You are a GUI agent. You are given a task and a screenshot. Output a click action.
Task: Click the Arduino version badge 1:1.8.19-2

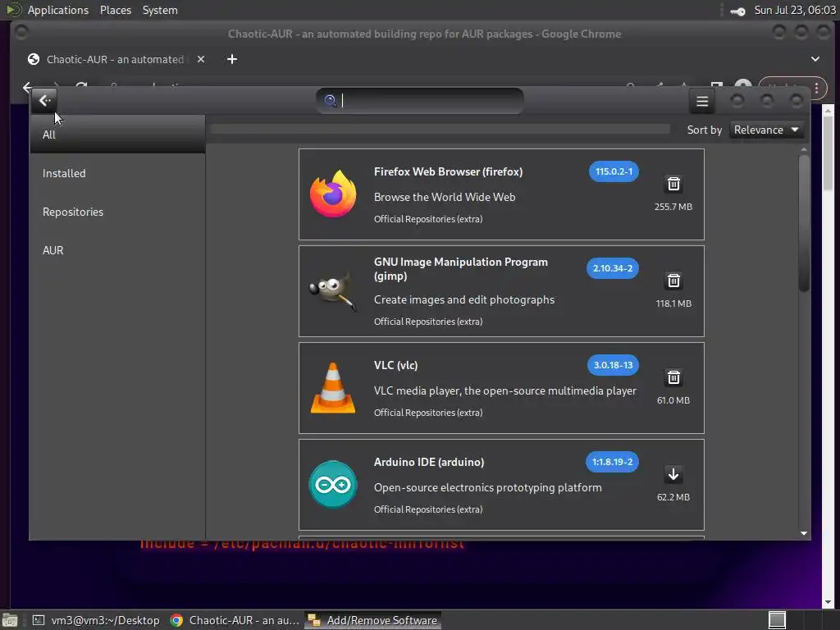point(612,462)
